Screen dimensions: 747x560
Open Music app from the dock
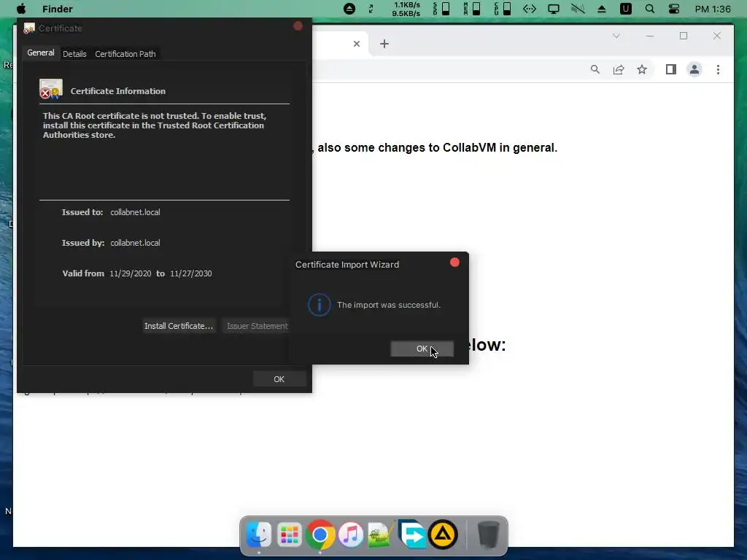(351, 534)
